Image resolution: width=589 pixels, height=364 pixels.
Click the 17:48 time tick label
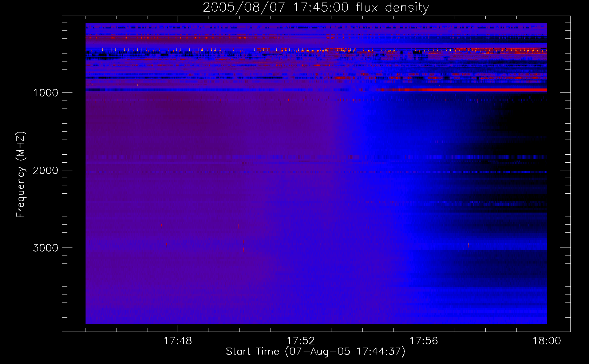tap(178, 341)
